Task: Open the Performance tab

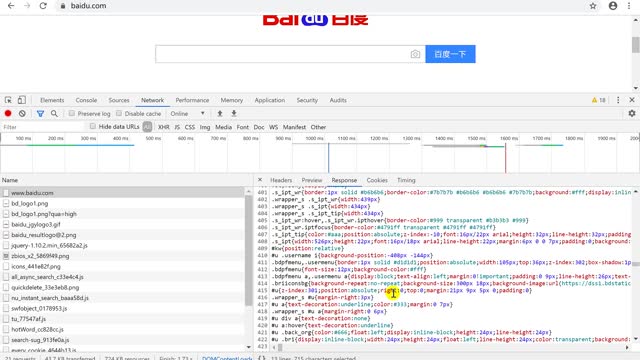Action: [x=192, y=100]
